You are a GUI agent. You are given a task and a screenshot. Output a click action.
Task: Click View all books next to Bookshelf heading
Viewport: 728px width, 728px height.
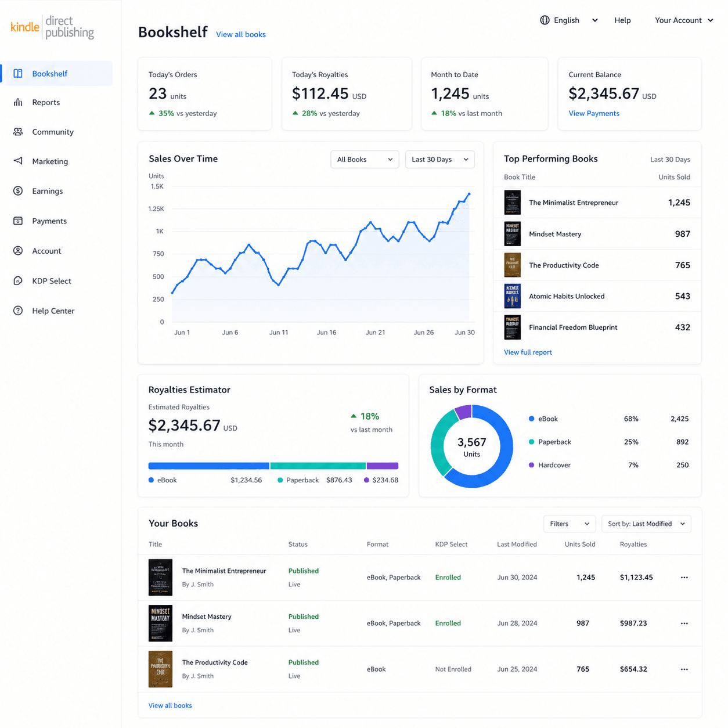(241, 34)
